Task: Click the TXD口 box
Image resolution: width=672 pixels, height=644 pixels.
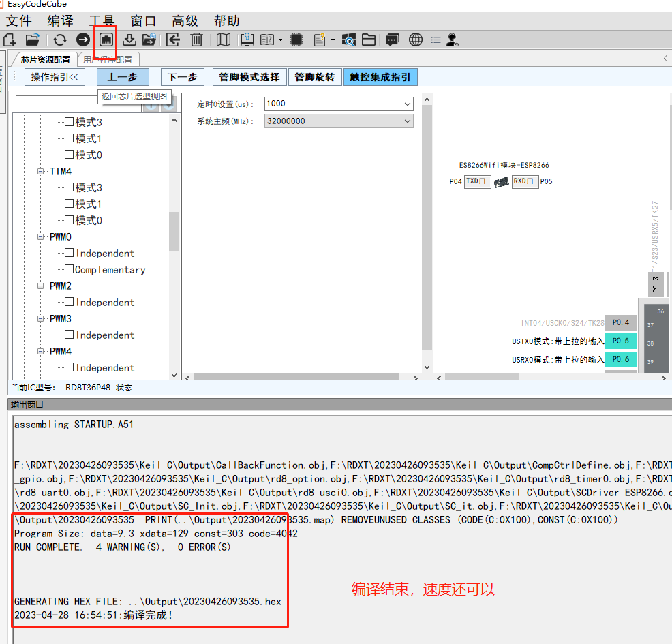Action: tap(478, 181)
